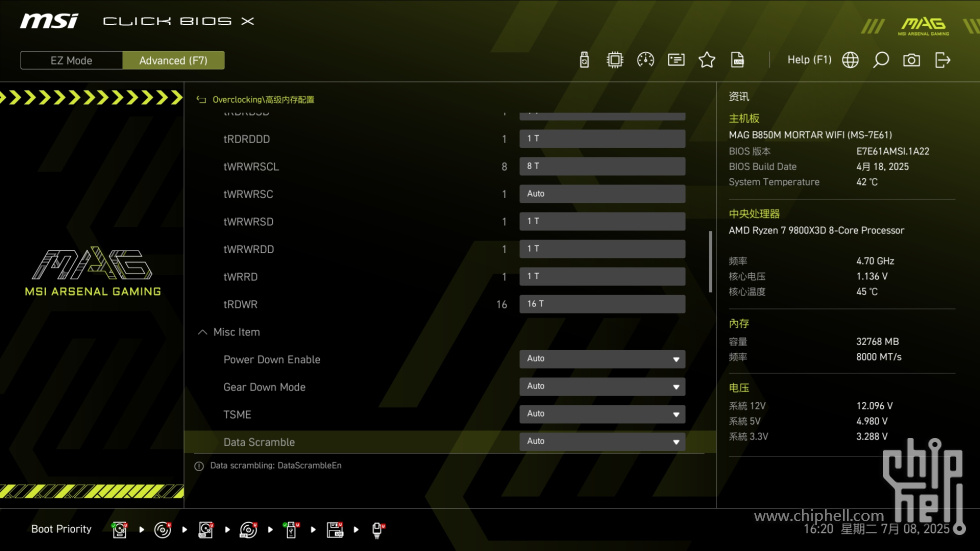Open Help (F1)
980x551 pixels.
tap(809, 60)
